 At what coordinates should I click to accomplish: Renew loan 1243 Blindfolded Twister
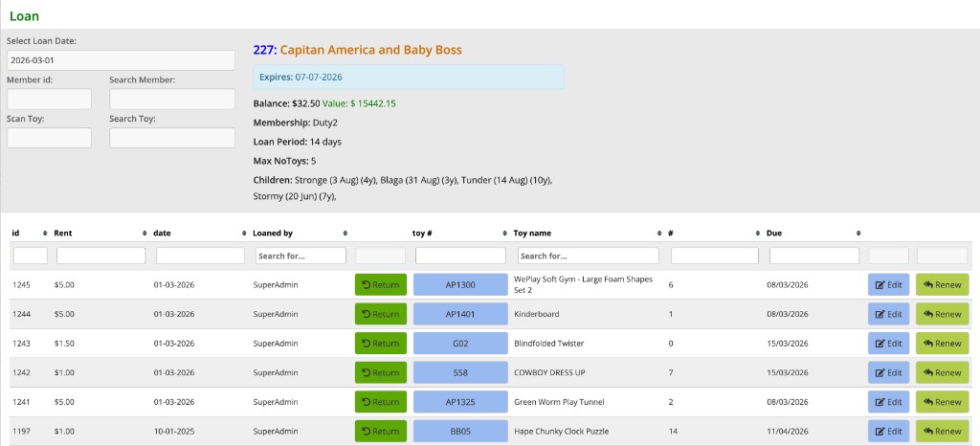(x=942, y=343)
